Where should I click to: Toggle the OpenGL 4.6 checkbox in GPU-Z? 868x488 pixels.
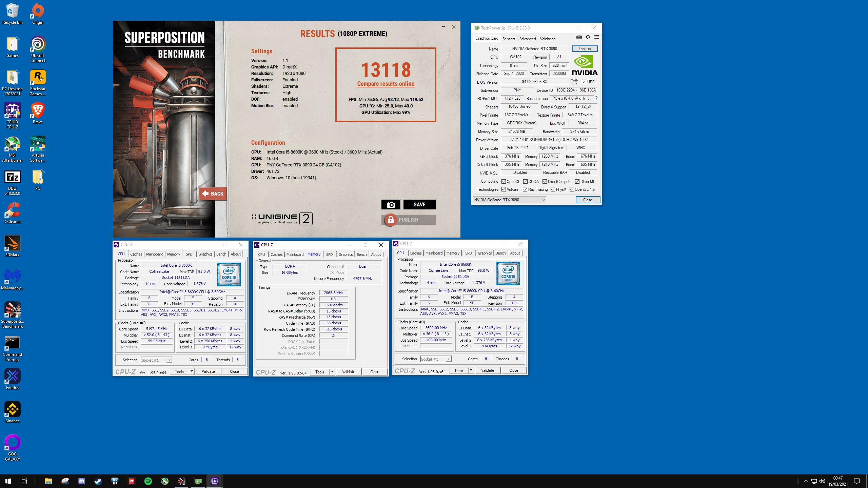tap(572, 189)
